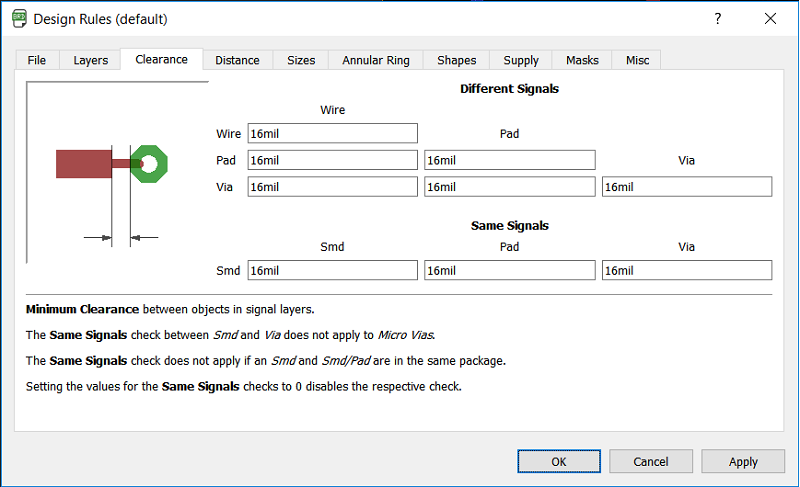The height and width of the screenshot is (487, 800).
Task: Click the Design Rules title bar icon
Action: click(x=18, y=19)
